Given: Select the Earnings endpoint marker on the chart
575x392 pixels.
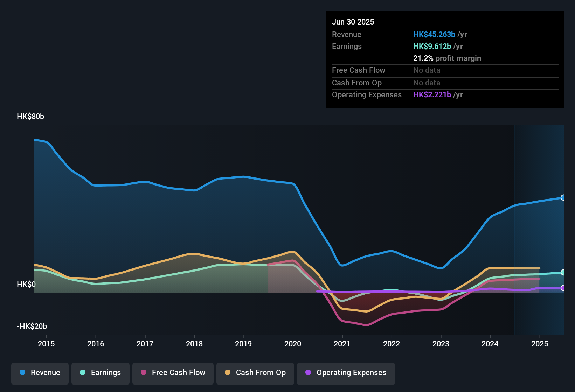Looking at the screenshot, I should tap(563, 272).
